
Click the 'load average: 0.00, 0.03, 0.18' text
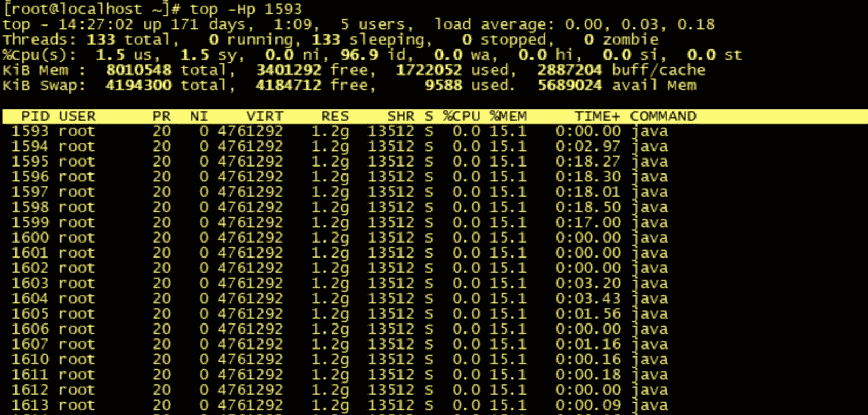point(575,24)
